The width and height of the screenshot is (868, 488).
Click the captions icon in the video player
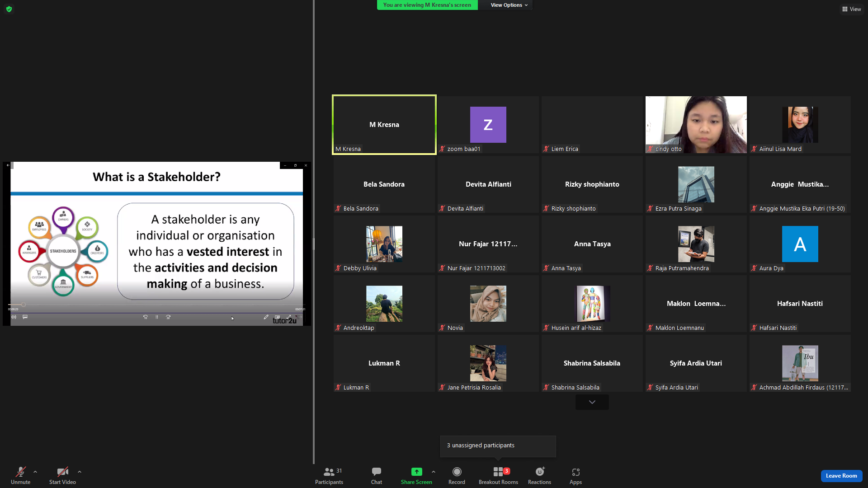[25, 317]
